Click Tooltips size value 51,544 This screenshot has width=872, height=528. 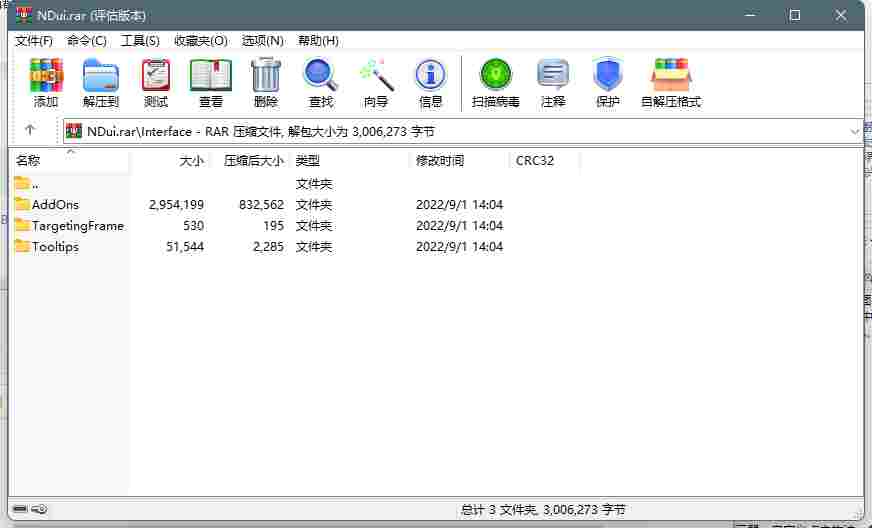[x=185, y=246]
